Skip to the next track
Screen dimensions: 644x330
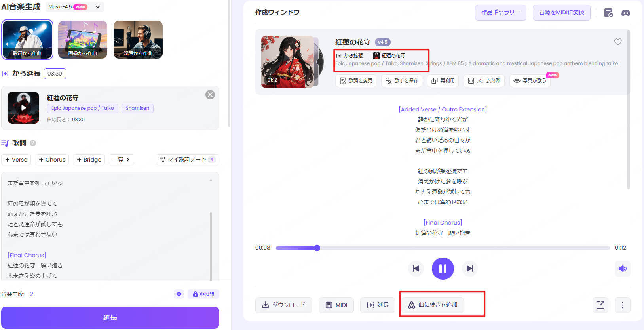pyautogui.click(x=470, y=269)
